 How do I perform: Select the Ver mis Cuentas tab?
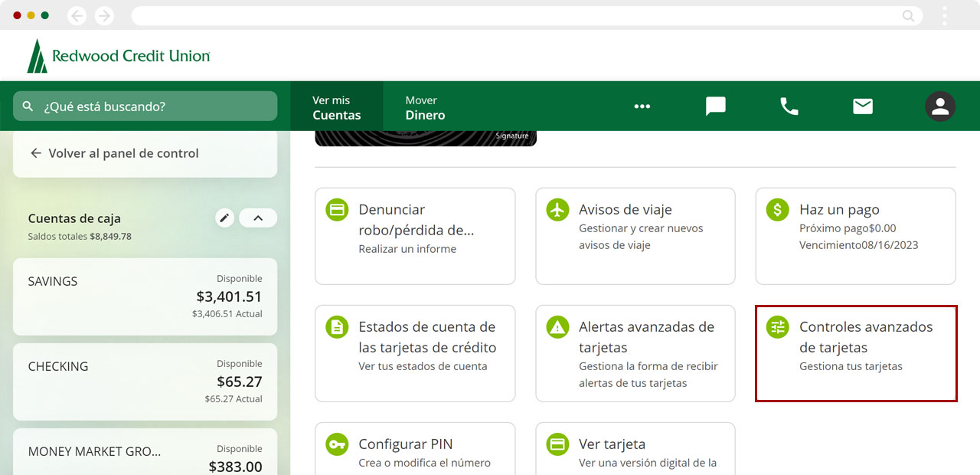coord(336,107)
